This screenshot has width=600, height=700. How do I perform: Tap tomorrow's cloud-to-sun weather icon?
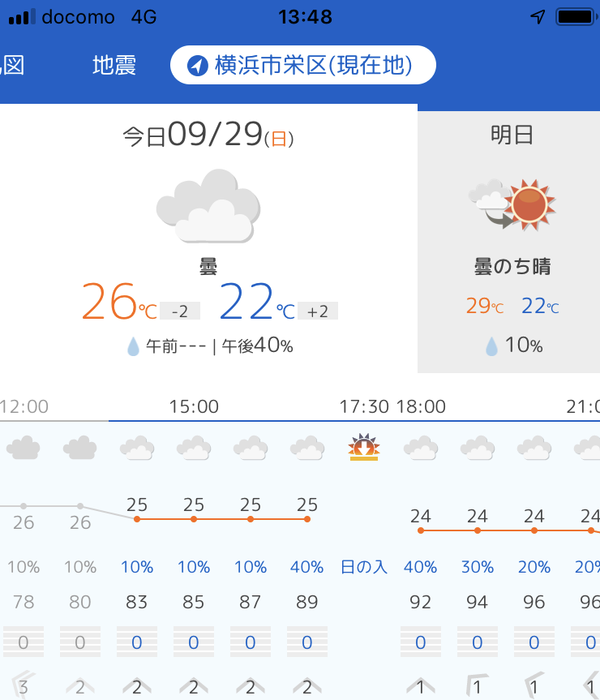pyautogui.click(x=512, y=205)
